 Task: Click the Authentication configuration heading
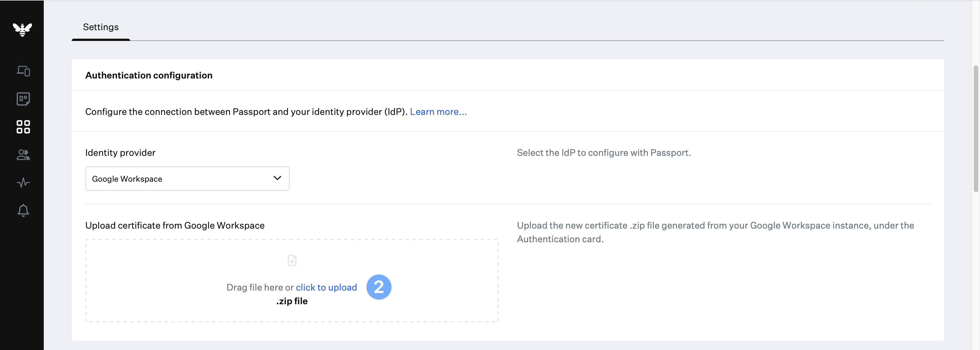(x=149, y=75)
